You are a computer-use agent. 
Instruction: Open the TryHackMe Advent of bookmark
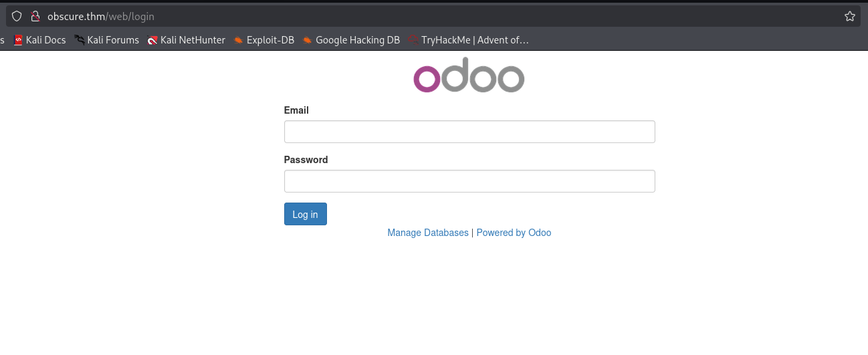[469, 40]
